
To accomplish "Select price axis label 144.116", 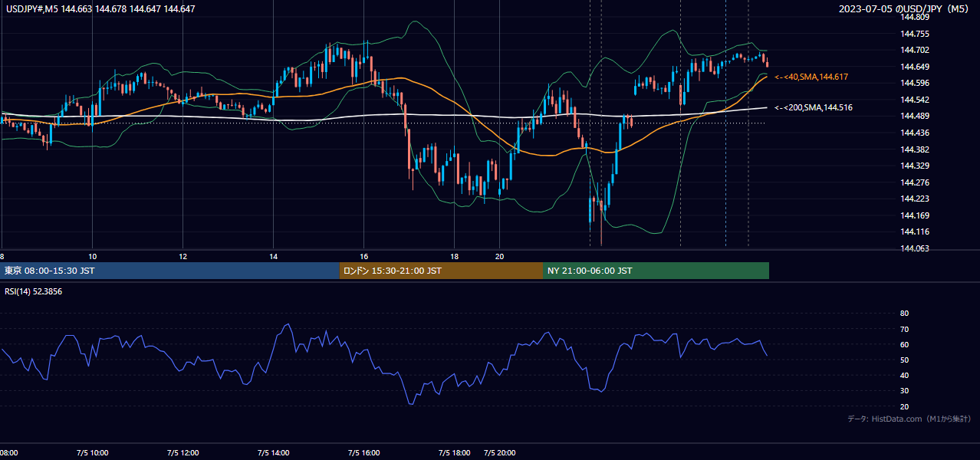I will click(x=915, y=232).
